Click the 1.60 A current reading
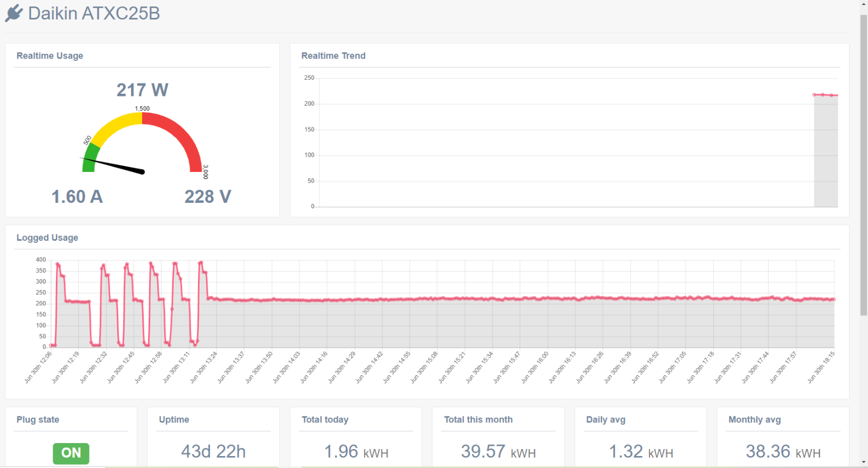This screenshot has width=868, height=468. point(77,196)
